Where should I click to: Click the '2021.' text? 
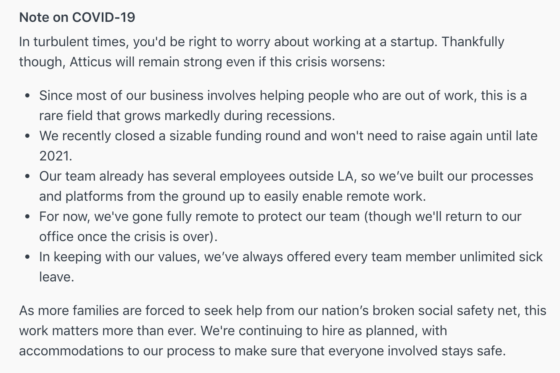(x=55, y=156)
